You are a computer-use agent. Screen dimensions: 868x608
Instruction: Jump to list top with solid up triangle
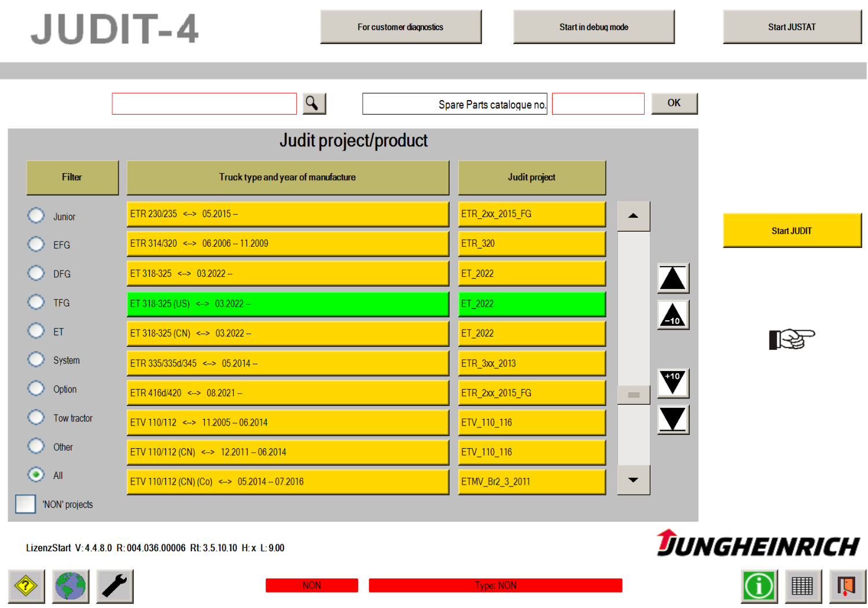pos(672,279)
